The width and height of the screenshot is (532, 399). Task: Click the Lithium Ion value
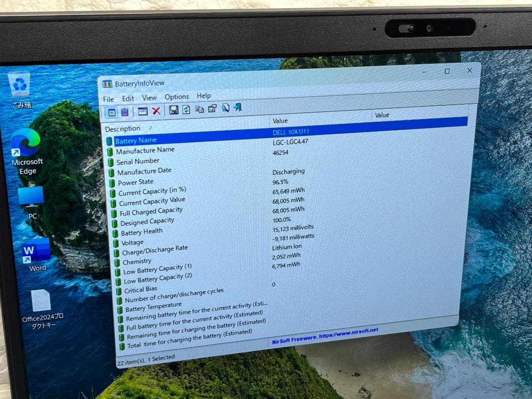coord(287,247)
